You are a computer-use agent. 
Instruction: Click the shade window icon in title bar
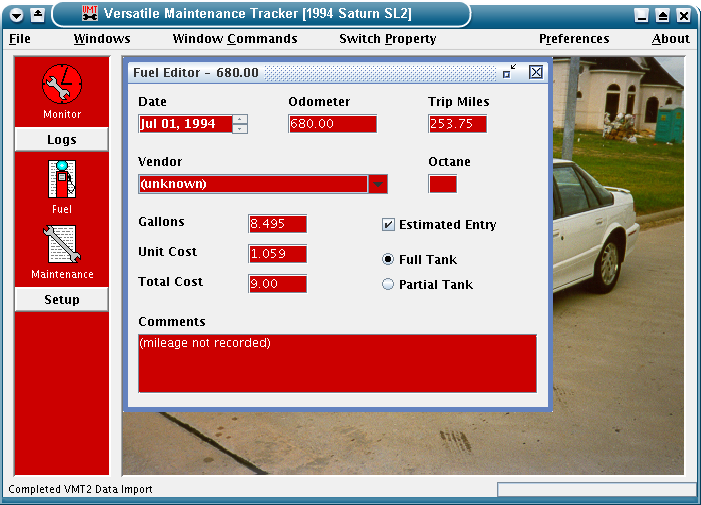[x=37, y=15]
